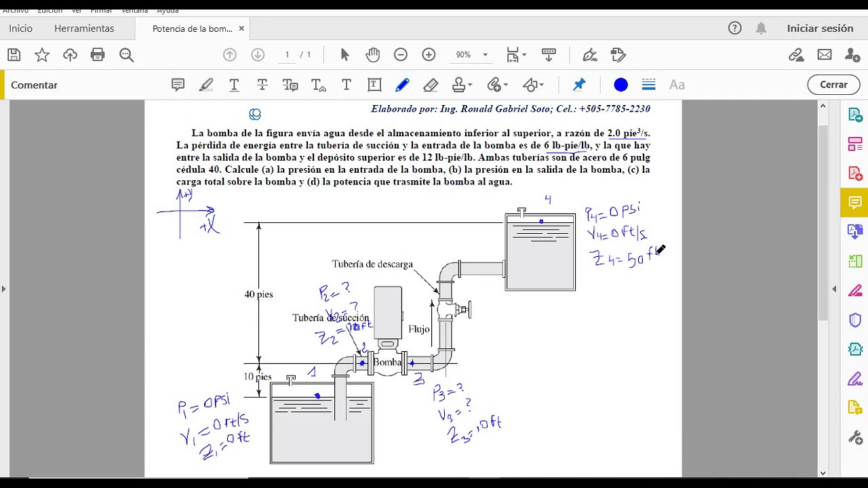The width and height of the screenshot is (868, 488).
Task: Collapse the right tools pane arrow
Action: [x=834, y=289]
